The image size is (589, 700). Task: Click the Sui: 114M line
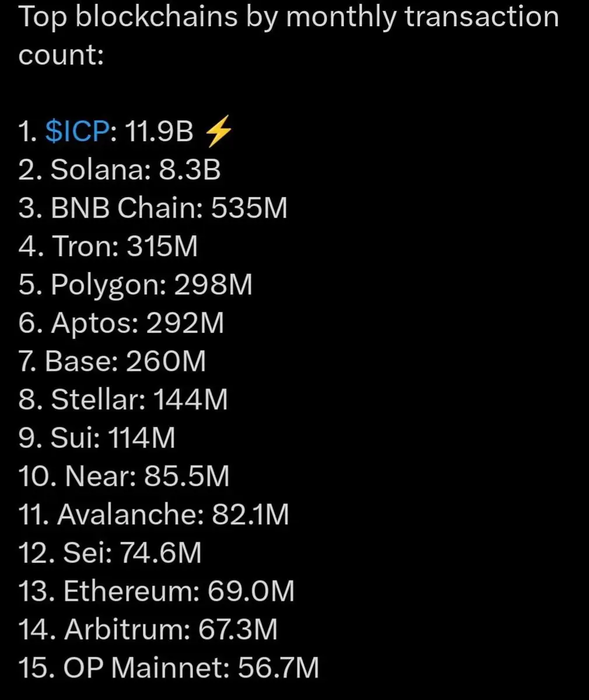pos(97,438)
